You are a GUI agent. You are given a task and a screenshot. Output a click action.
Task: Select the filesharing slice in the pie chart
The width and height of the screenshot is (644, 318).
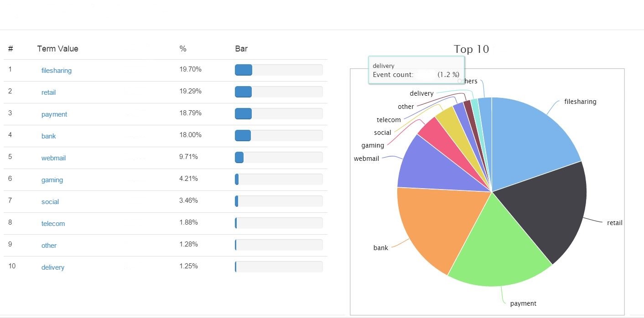click(529, 137)
